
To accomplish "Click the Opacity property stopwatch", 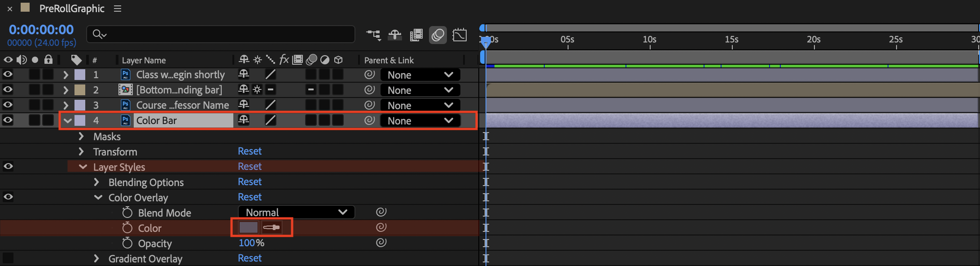I will pyautogui.click(x=127, y=243).
